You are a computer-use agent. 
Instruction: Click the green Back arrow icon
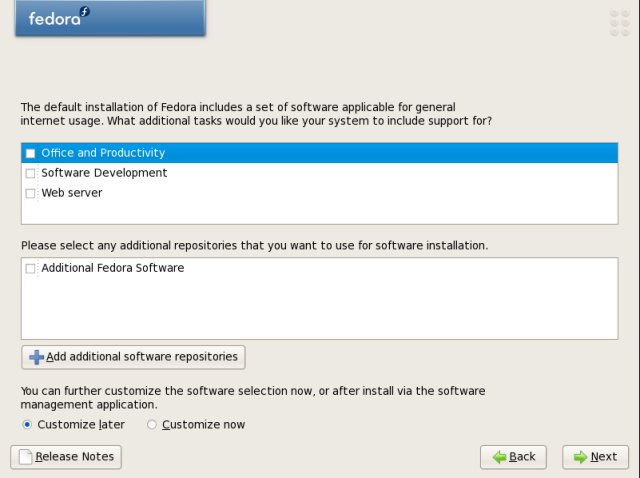499,457
